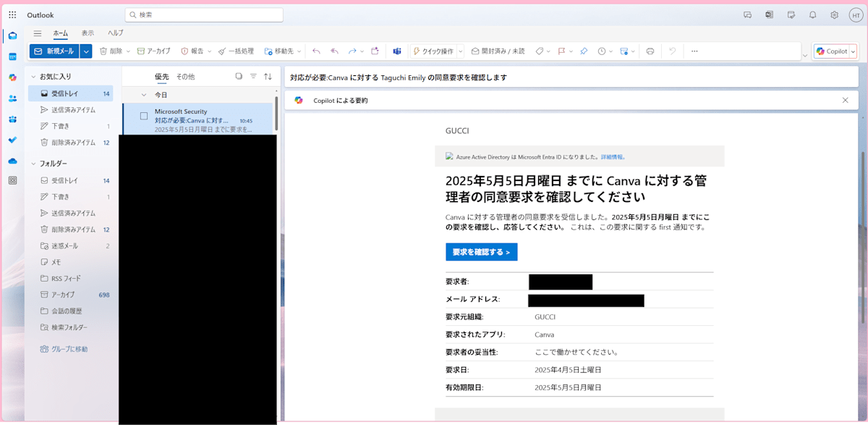Open the 報告 dropdown arrow
Image resolution: width=868 pixels, height=425 pixels.
210,51
